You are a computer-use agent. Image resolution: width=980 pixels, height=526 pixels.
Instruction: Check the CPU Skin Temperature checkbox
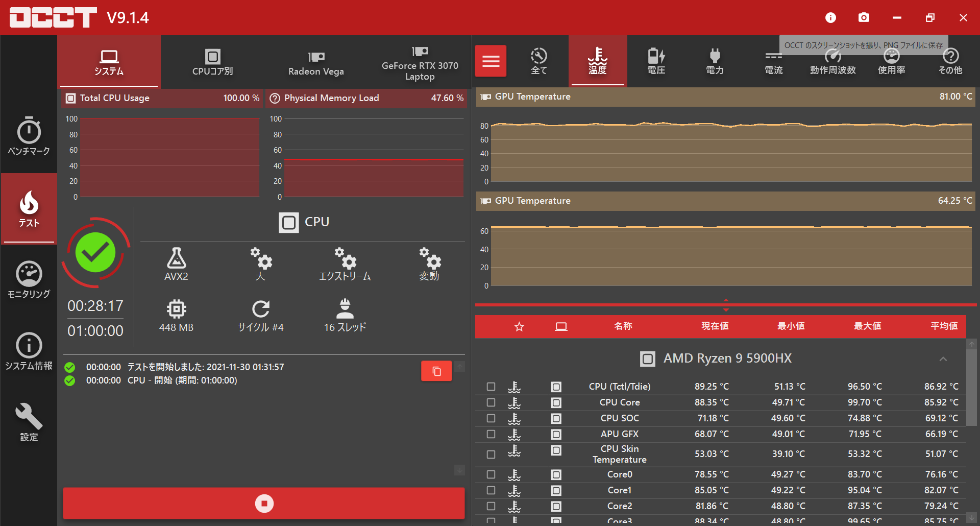pos(491,454)
